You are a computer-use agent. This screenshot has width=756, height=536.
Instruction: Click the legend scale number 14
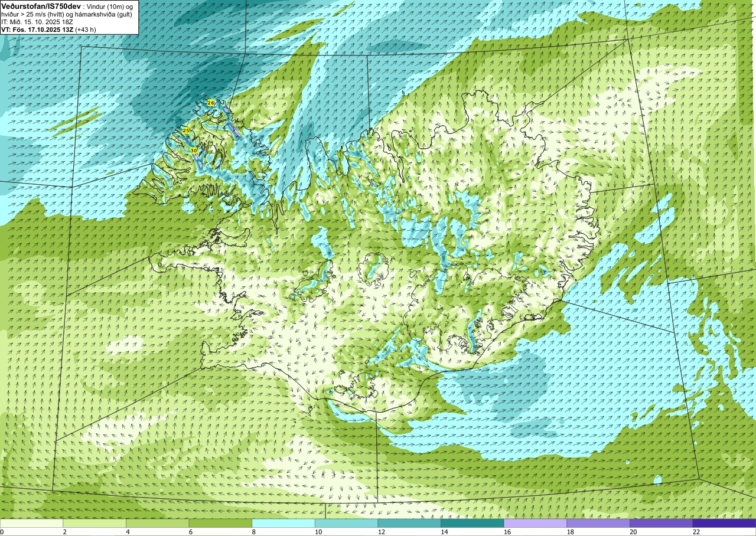point(444,532)
